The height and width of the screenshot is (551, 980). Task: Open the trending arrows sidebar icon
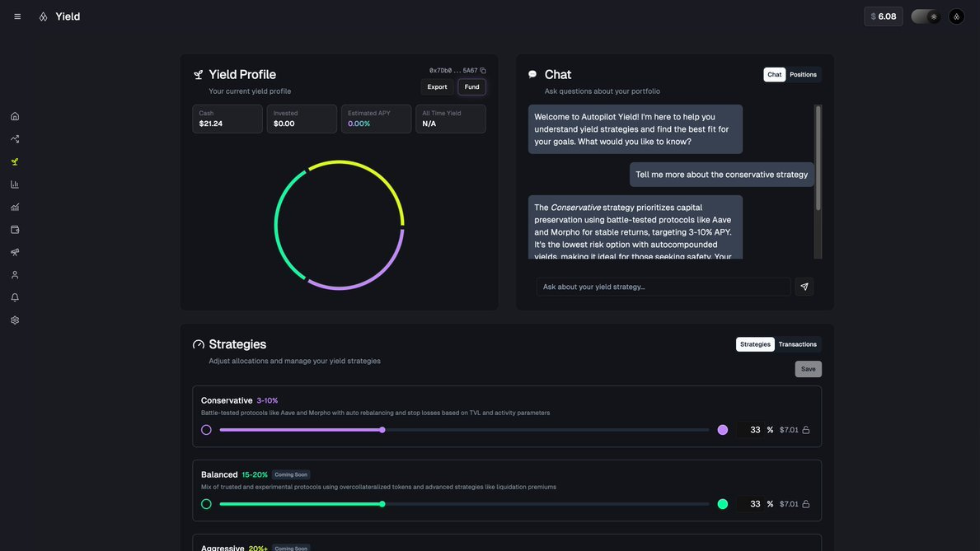click(x=15, y=138)
